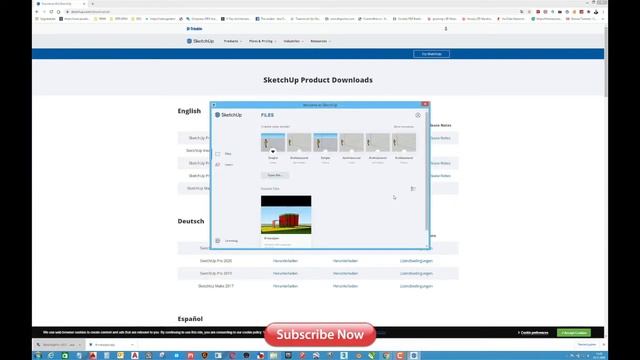640x360 pixels.
Task: Click the Trimble logo on the web page
Action: (194, 29)
